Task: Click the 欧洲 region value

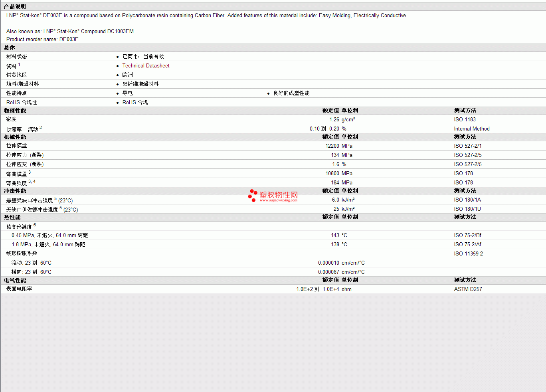Action: coord(128,75)
